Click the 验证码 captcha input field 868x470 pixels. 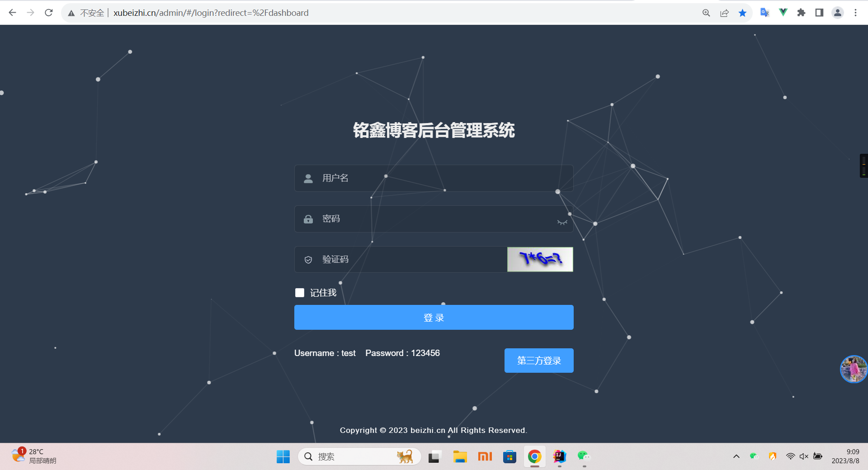pyautogui.click(x=401, y=260)
